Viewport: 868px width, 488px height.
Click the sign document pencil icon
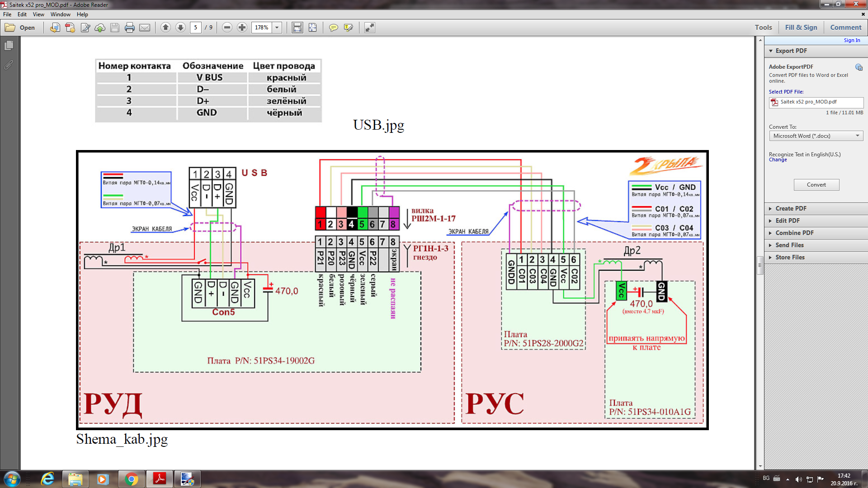click(85, 28)
